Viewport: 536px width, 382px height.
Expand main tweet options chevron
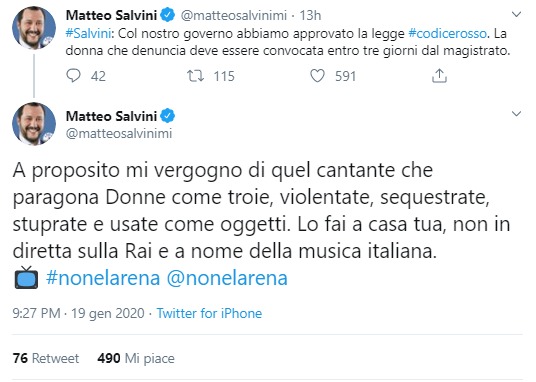click(516, 114)
